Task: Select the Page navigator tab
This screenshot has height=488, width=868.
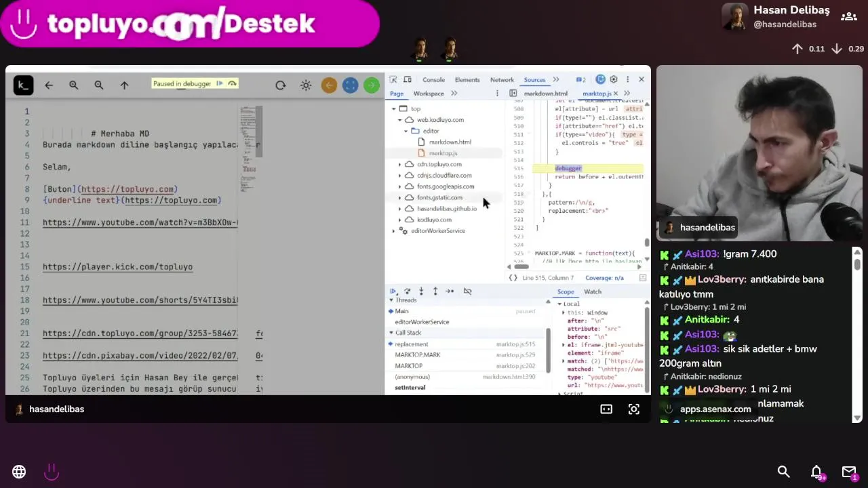Action: click(397, 94)
